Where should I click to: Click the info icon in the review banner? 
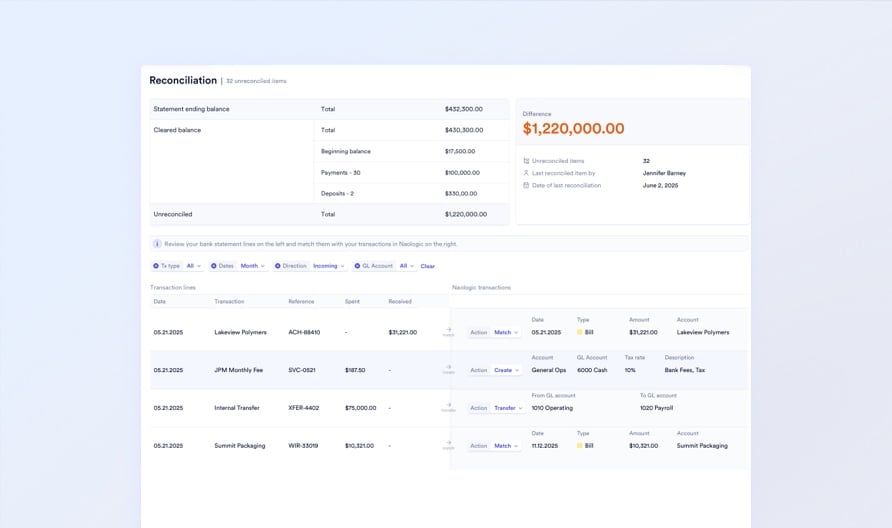(x=157, y=244)
